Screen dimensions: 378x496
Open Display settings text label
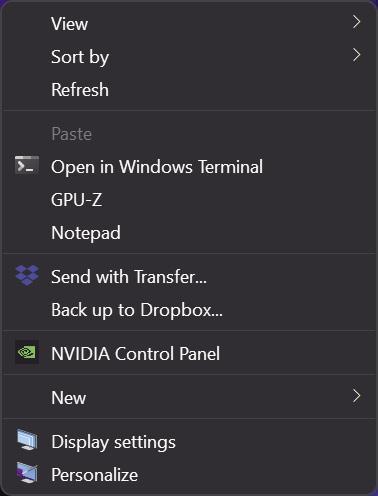[113, 442]
